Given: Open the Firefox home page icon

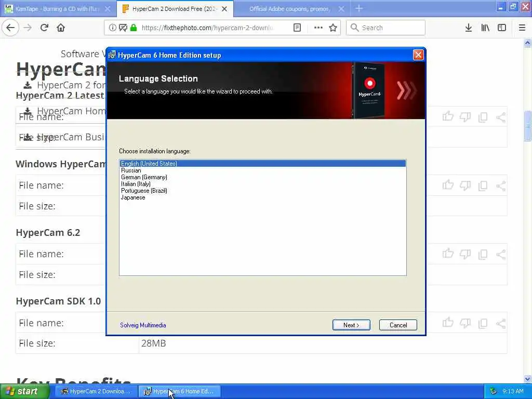Looking at the screenshot, I should pyautogui.click(x=61, y=28).
